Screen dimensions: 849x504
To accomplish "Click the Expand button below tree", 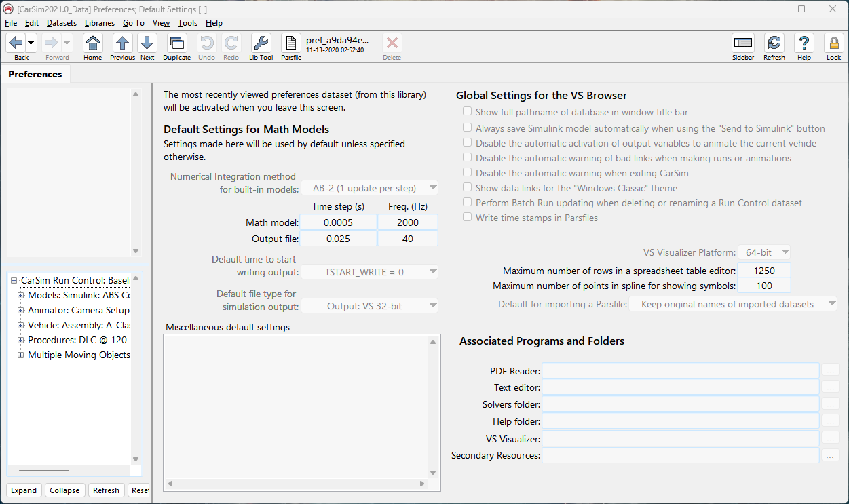I will [x=24, y=490].
